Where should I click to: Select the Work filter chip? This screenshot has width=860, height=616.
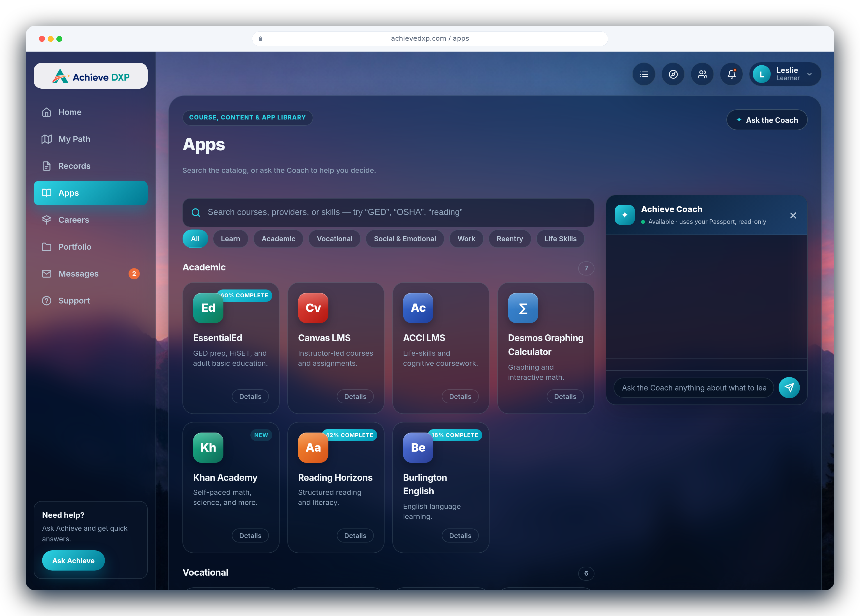pos(466,239)
